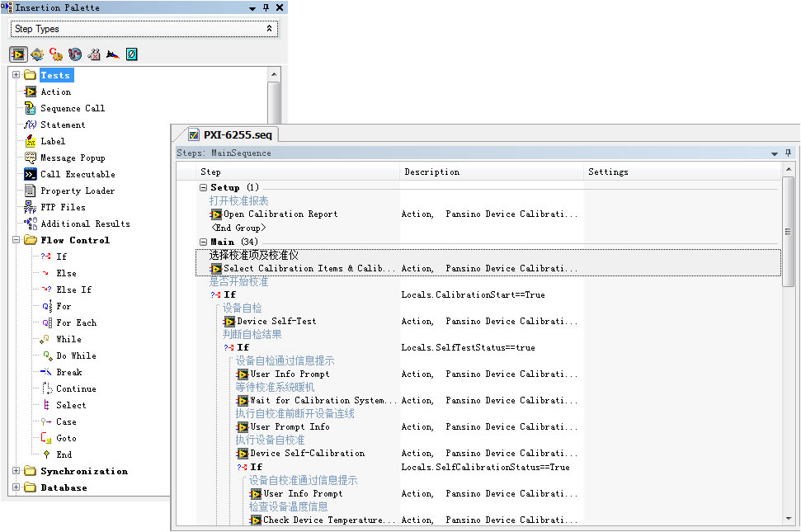The width and height of the screenshot is (801, 532).
Task: Click the Description column header
Action: tap(431, 172)
